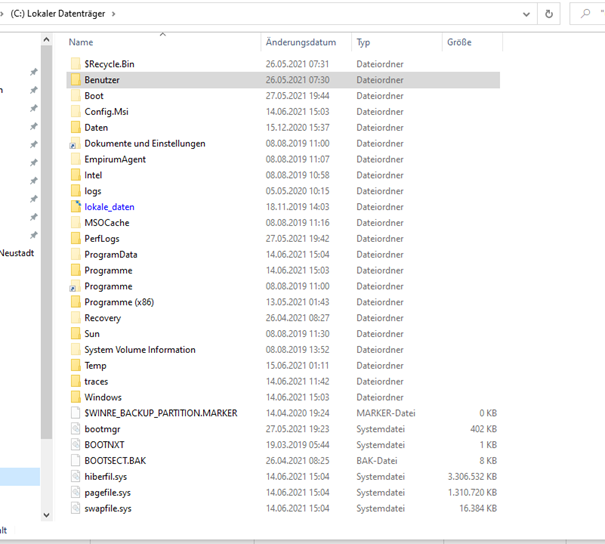Click the MSOCache folder icon

click(76, 222)
